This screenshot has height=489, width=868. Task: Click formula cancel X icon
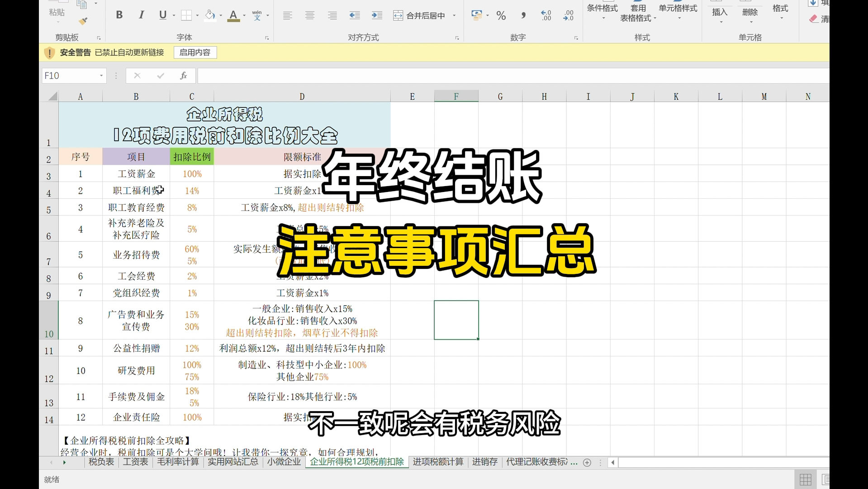(x=137, y=76)
